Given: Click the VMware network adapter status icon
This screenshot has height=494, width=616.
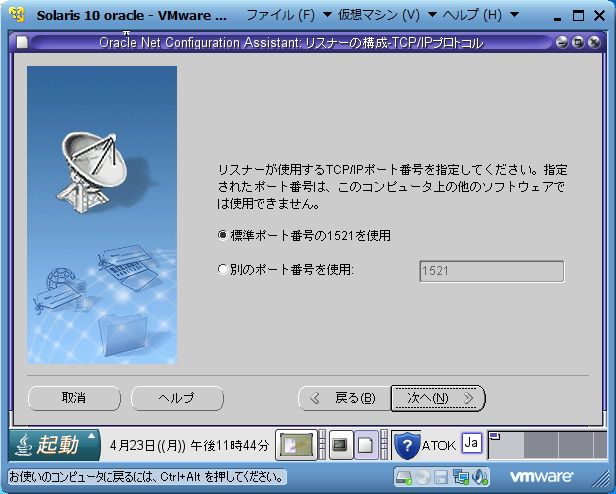Looking at the screenshot, I should click(460, 477).
